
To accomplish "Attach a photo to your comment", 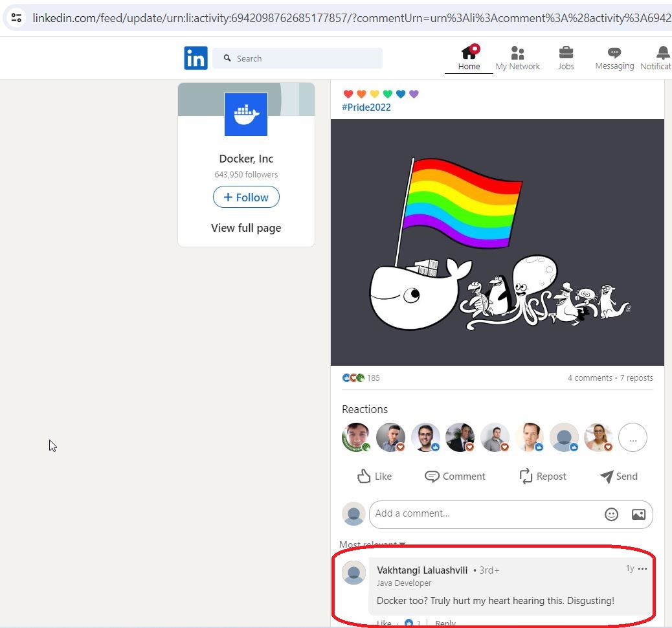I will [x=638, y=514].
